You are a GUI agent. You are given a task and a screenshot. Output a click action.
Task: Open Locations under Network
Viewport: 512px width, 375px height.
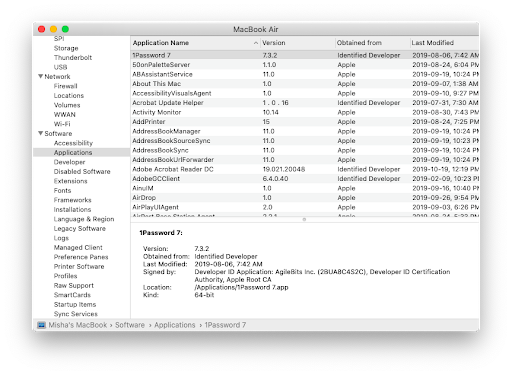pyautogui.click(x=69, y=96)
